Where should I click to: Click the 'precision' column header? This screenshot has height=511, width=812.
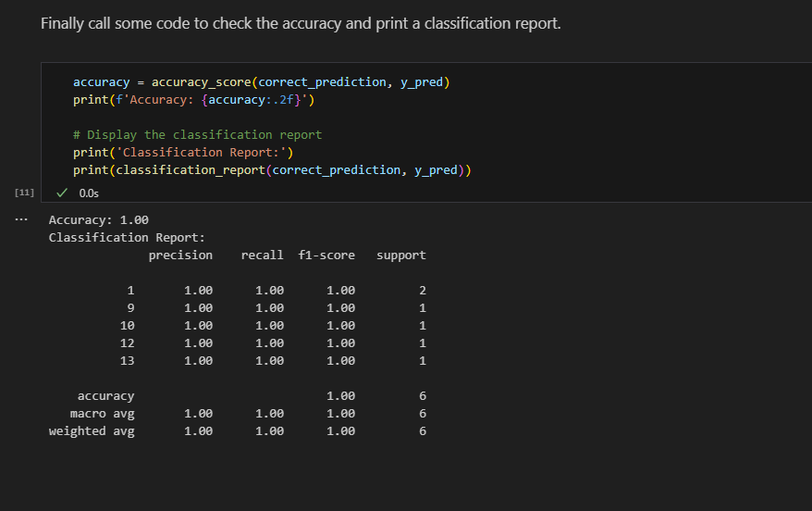[180, 255]
